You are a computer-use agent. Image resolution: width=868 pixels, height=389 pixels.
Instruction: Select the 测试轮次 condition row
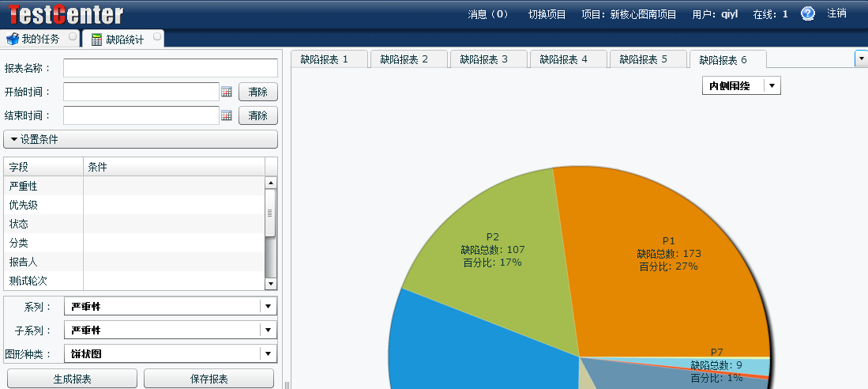tap(134, 281)
